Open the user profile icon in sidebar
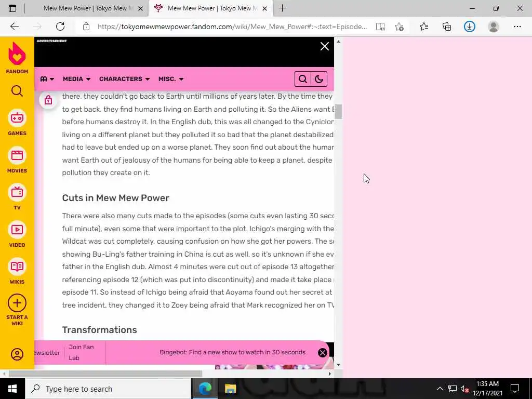 tap(17, 354)
